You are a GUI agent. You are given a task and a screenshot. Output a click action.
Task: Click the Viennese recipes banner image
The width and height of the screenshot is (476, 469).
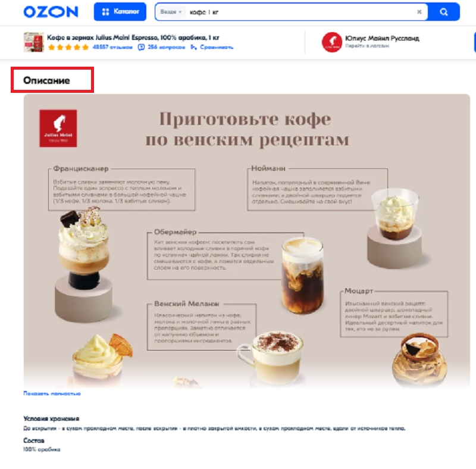247,241
